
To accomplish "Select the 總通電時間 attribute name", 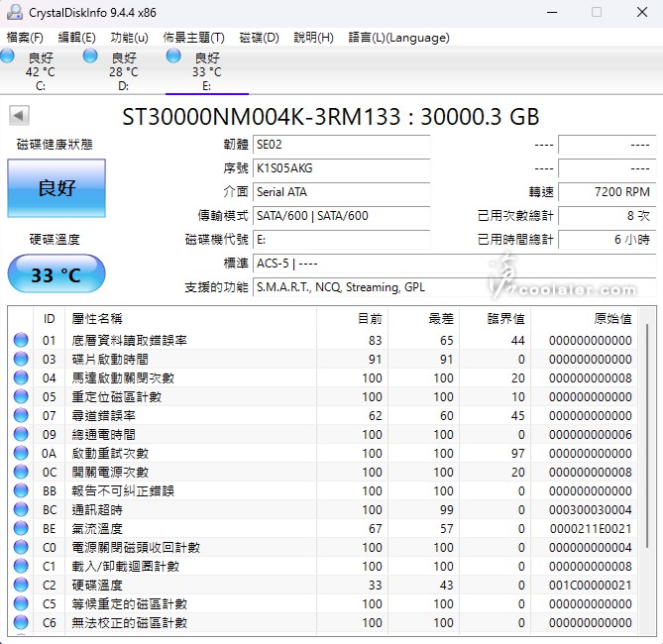I will pyautogui.click(x=104, y=434).
